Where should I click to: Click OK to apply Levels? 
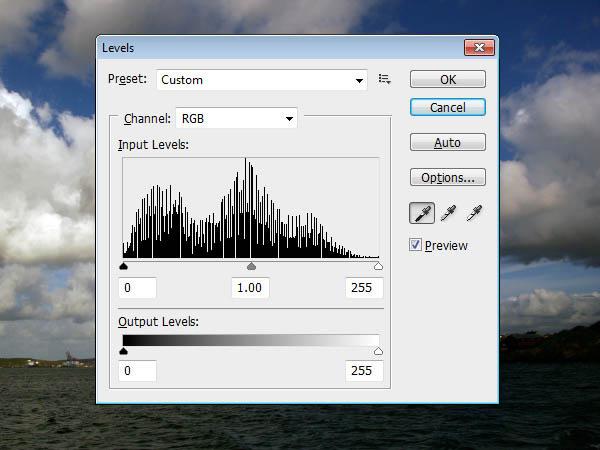pyautogui.click(x=448, y=79)
